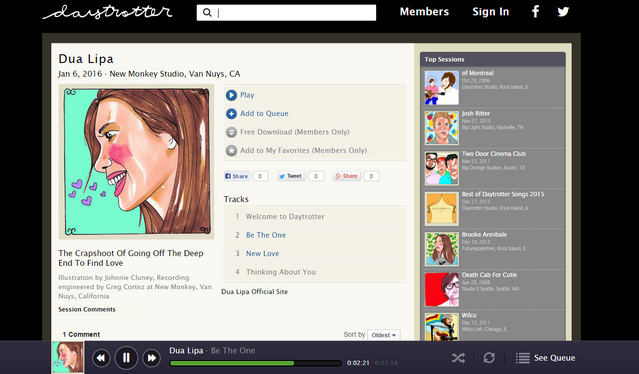This screenshot has height=374, width=639.
Task: Click Free Download (Members Only) text
Action: (295, 132)
